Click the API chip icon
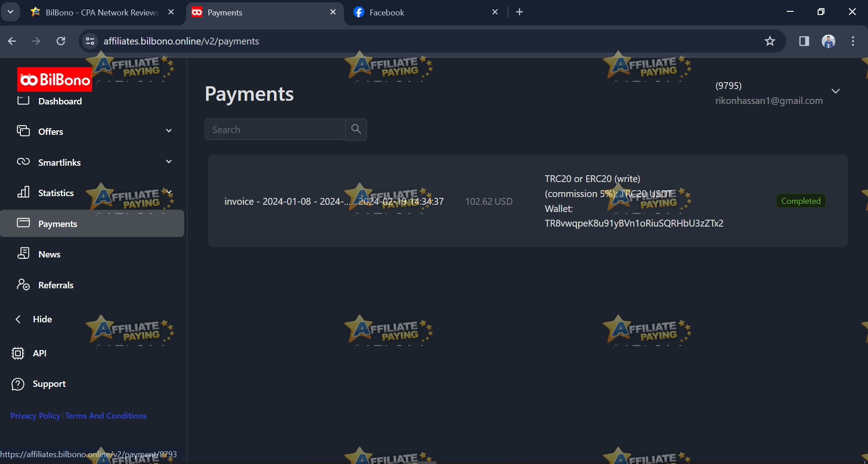Image resolution: width=868 pixels, height=464 pixels. [18, 353]
